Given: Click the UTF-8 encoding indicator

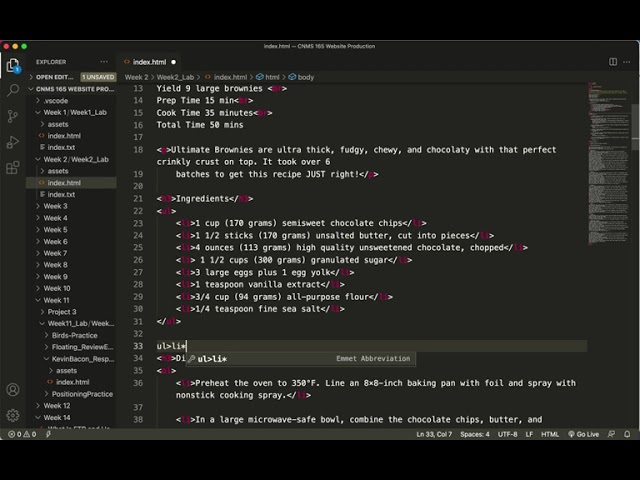Looking at the screenshot, I should [507, 434].
